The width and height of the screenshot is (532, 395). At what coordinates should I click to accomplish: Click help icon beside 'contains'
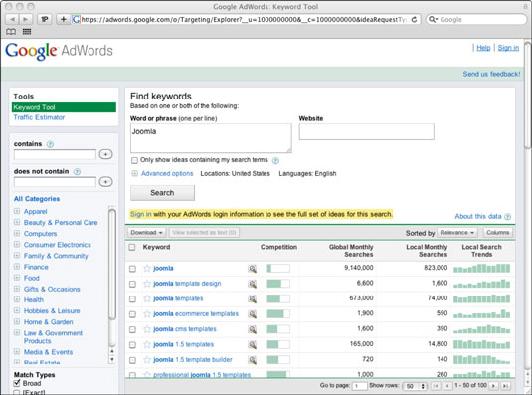pos(50,144)
